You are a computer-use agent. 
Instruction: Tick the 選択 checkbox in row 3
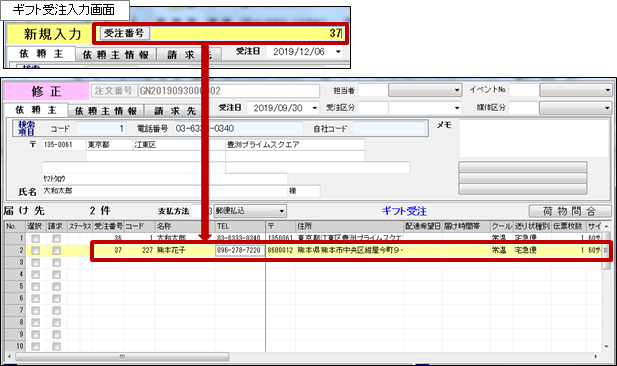tap(35, 262)
